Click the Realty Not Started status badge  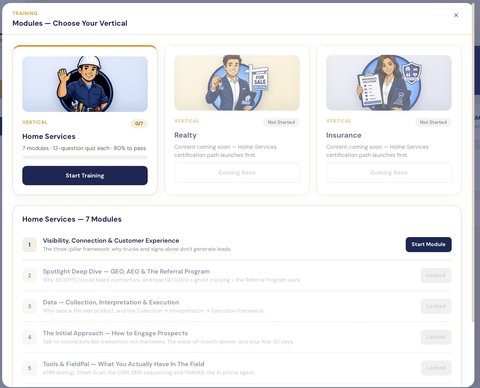pyautogui.click(x=281, y=122)
